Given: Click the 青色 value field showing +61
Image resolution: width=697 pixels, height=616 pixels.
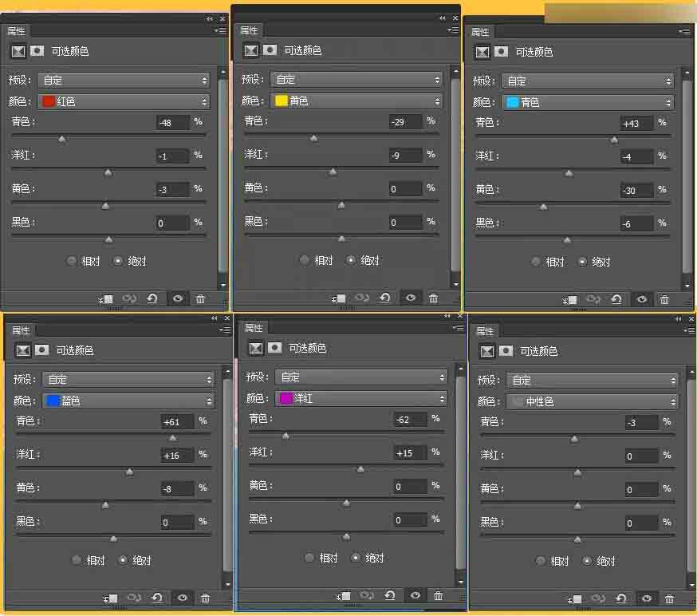Looking at the screenshot, I should (178, 422).
